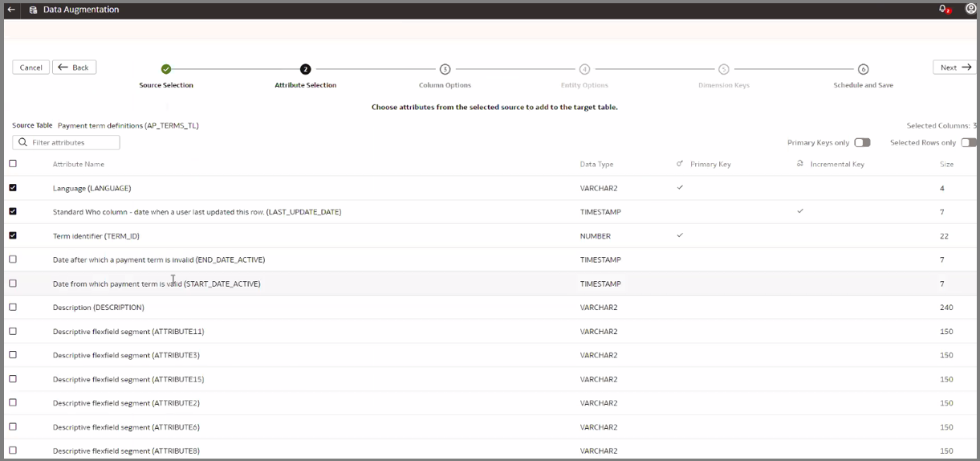The image size is (980, 461).
Task: Go to Schedule and Save step label
Action: [x=864, y=85]
